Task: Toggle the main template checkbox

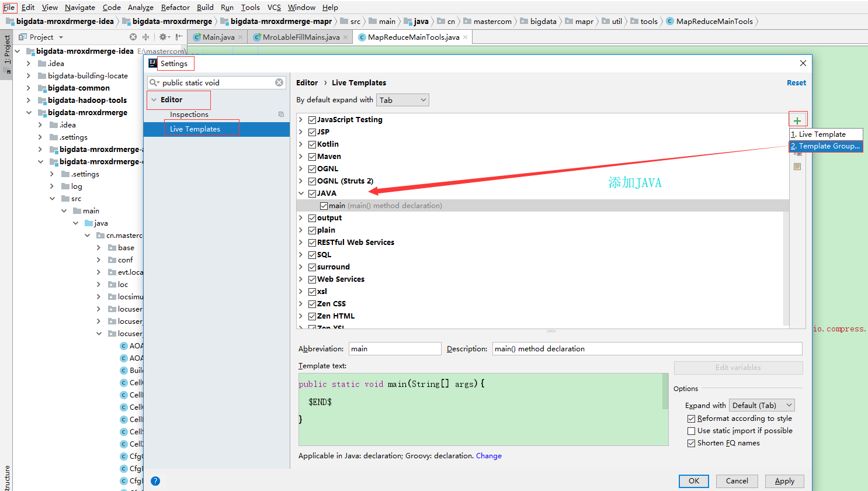Action: (x=324, y=206)
